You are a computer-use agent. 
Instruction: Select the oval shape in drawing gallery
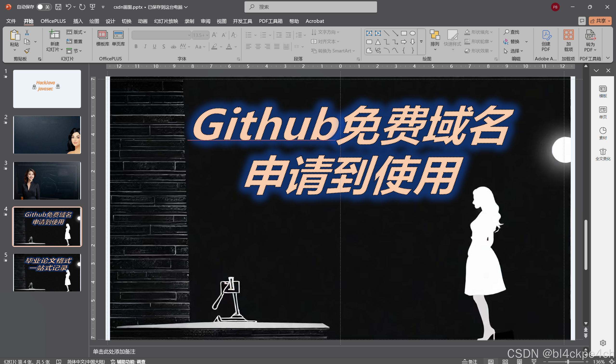point(412,33)
